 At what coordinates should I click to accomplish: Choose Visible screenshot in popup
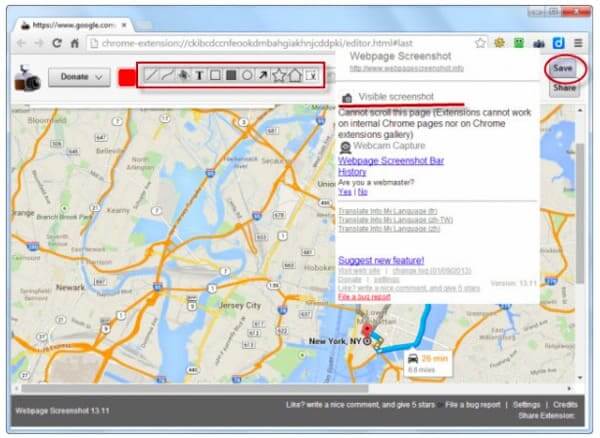[x=388, y=97]
